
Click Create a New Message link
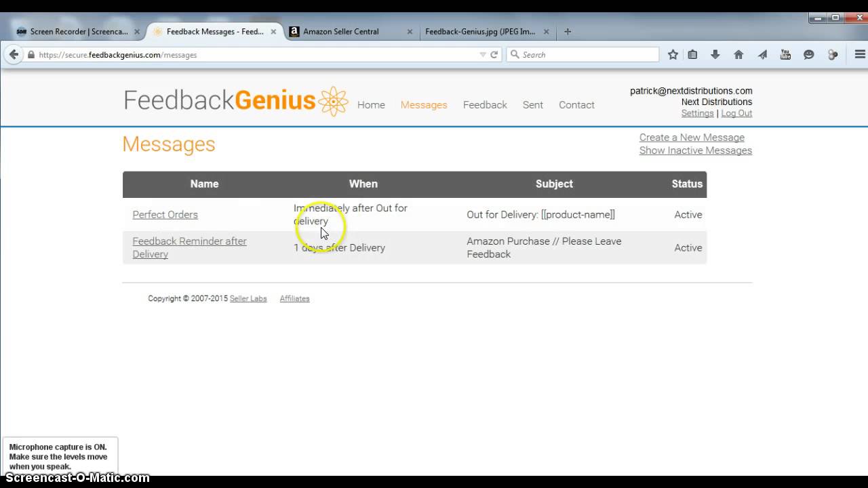tap(692, 138)
